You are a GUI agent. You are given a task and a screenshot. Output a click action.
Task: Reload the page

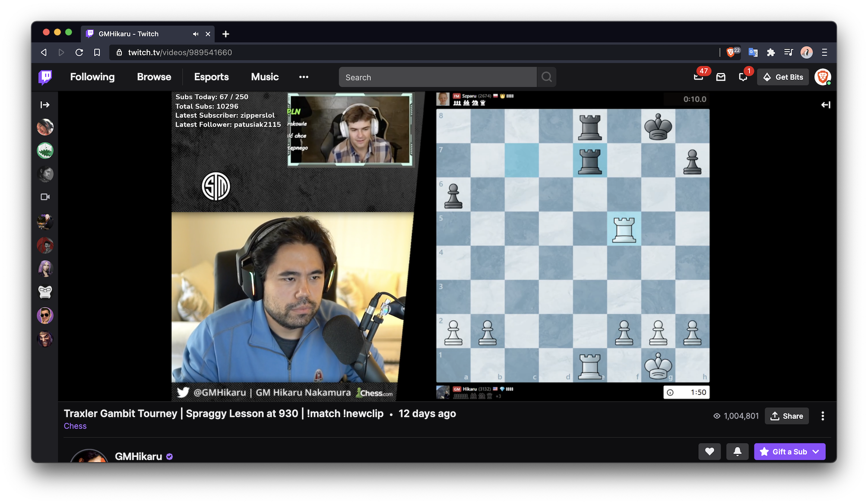[79, 52]
